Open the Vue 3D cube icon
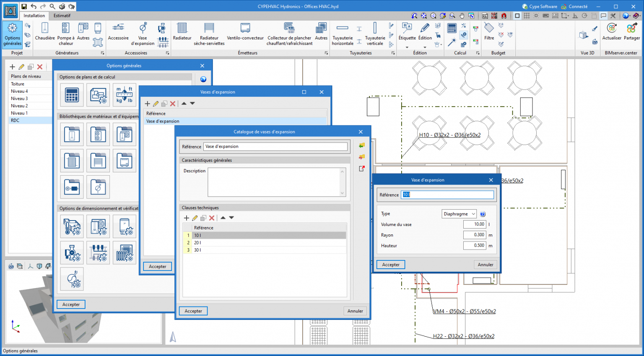Viewport: 644px width, 356px height. tap(584, 35)
